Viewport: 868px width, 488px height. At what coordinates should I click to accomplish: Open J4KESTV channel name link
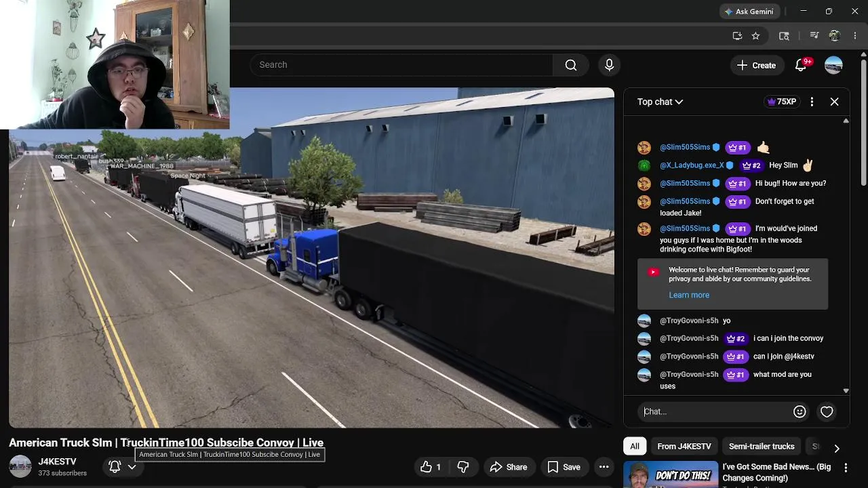[x=57, y=462]
